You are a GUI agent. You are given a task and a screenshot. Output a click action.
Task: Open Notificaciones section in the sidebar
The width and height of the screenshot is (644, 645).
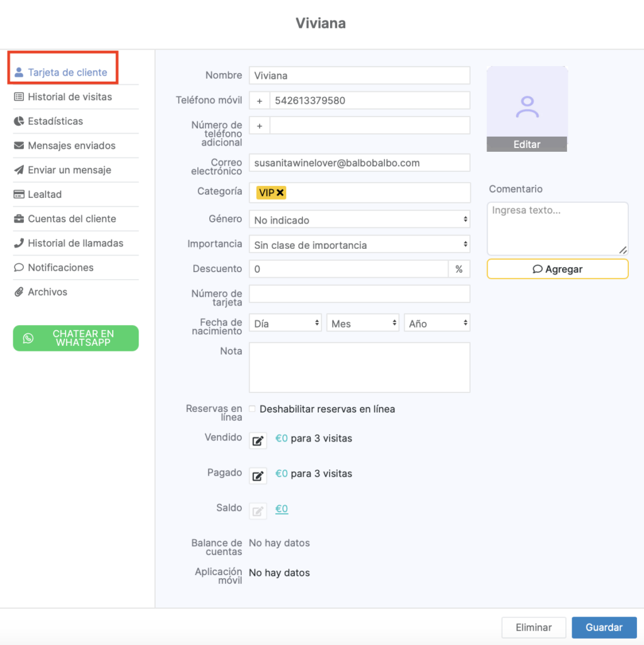[60, 268]
